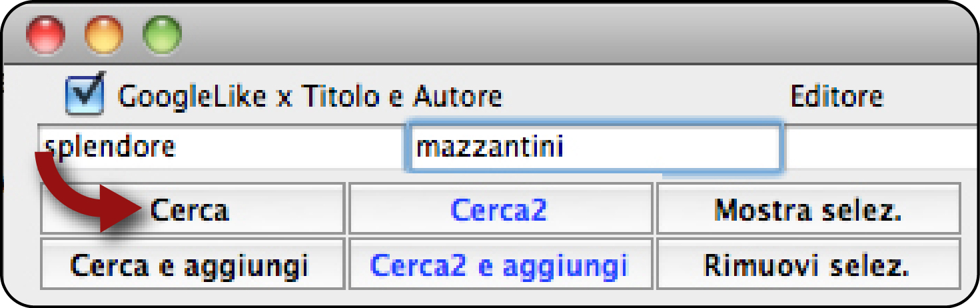
Task: Click the red close window button
Action: 45,35
